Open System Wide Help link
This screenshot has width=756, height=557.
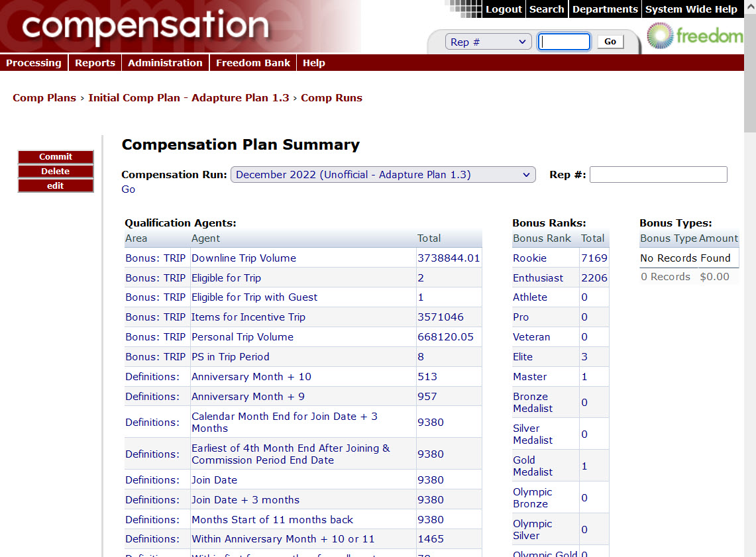[691, 9]
